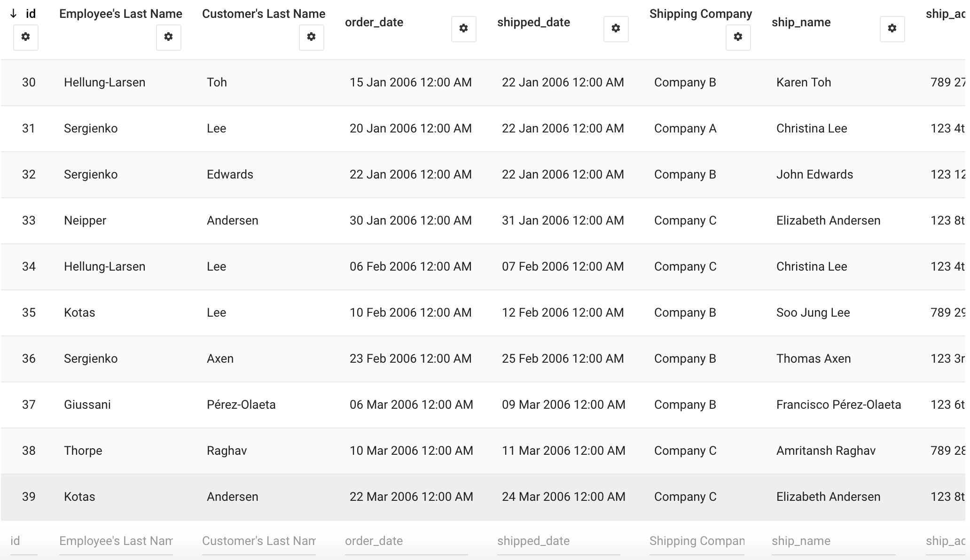Select the Francisco Pérez-Olaeta cell
This screenshot has width=970, height=560.
838,404
